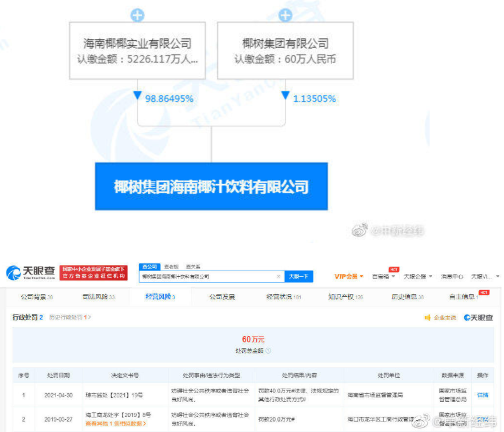Open the 经营状况 tab
The image size is (504, 432).
pos(284,297)
